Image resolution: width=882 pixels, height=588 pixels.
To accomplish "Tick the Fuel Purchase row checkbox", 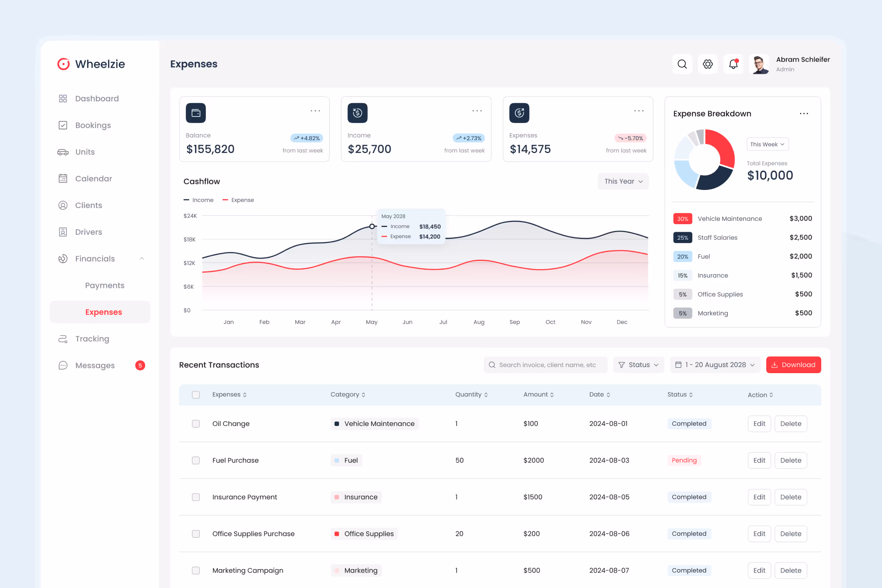I will tap(196, 460).
